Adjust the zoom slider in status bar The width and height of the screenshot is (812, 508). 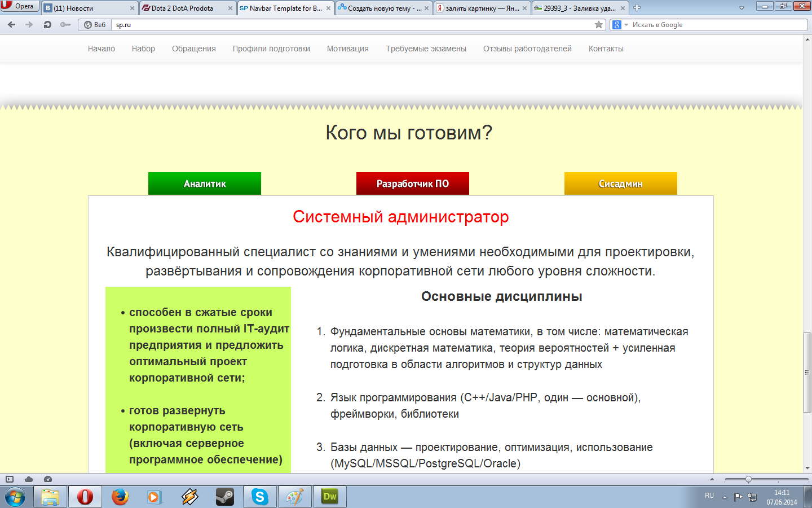pos(749,479)
